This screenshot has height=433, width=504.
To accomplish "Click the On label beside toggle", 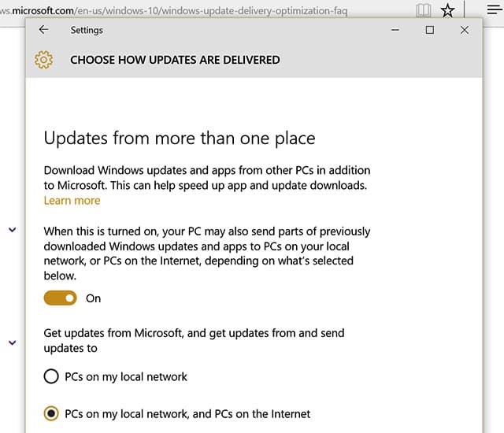I will pos(93,298).
